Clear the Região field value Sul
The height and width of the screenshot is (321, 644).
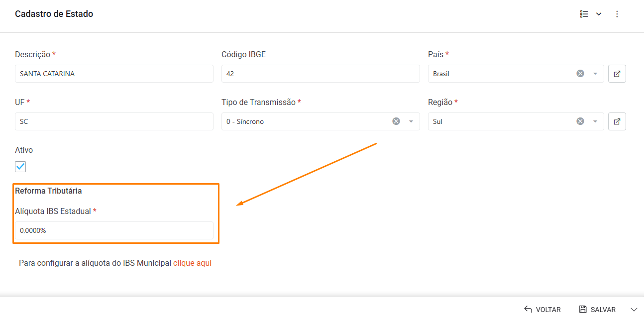coord(580,121)
